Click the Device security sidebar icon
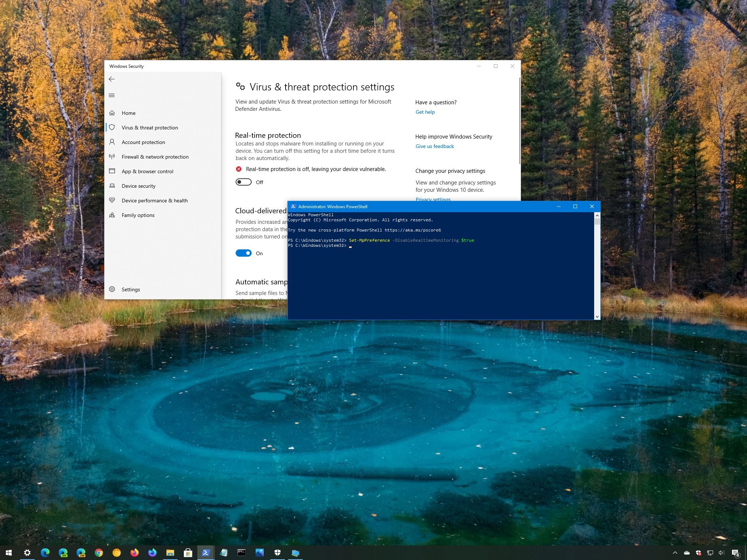This screenshot has width=747, height=560. (x=113, y=186)
